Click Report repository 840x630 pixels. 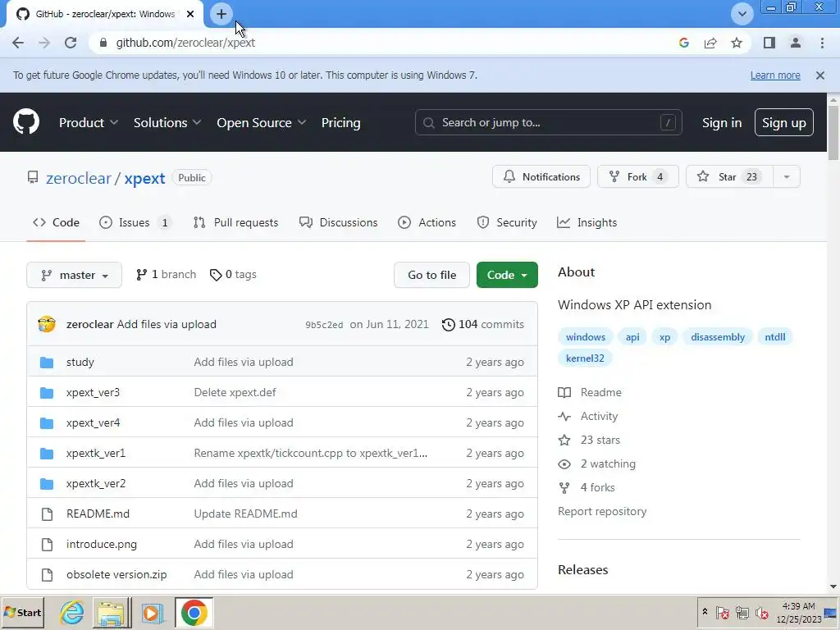[602, 511]
